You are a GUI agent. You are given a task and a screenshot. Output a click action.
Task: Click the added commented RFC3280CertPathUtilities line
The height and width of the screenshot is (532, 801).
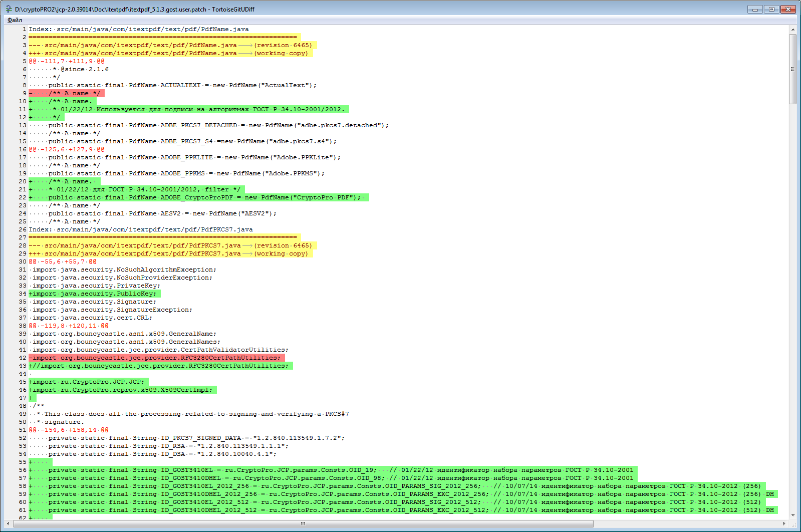point(161,366)
